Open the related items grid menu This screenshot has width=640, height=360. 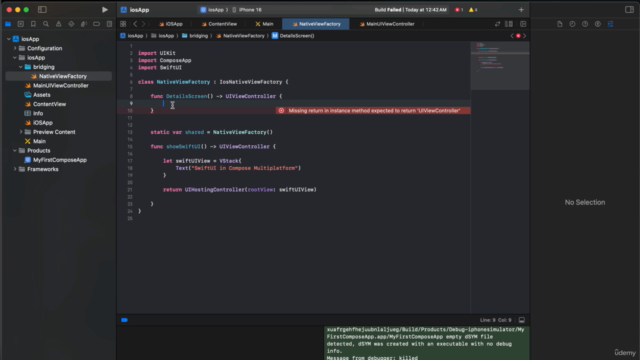point(123,24)
